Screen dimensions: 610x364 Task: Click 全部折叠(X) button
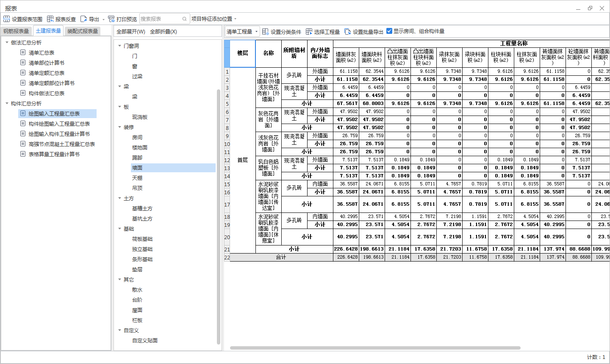[x=164, y=32]
